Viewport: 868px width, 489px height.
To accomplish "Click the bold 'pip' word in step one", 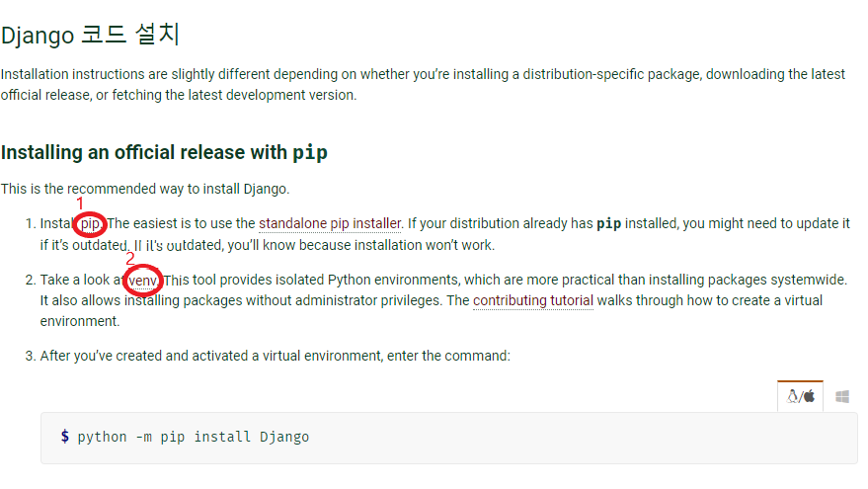I will [608, 223].
